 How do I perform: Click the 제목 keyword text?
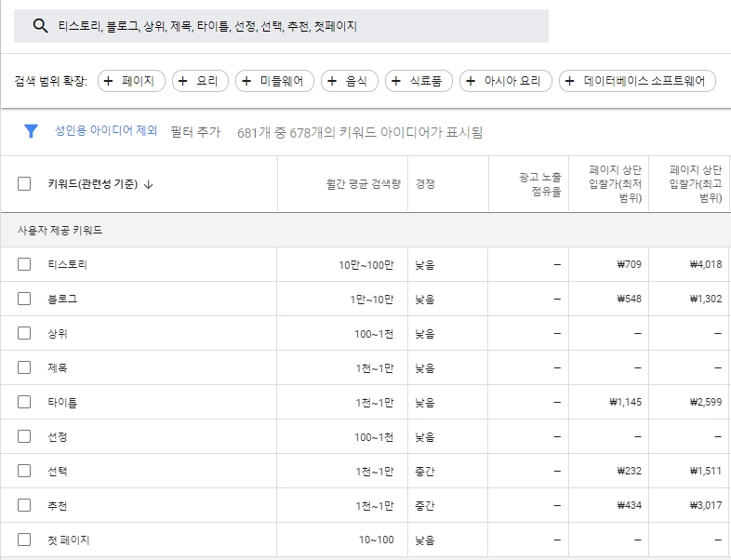(x=58, y=367)
